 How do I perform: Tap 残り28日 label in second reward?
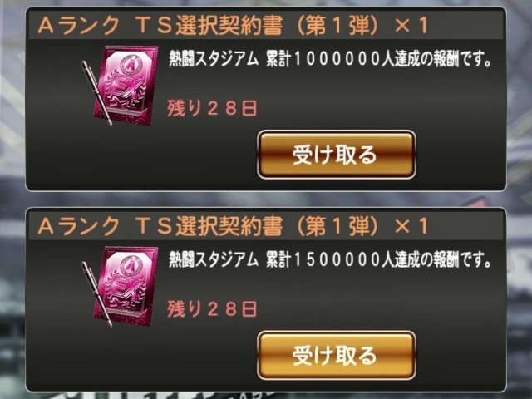212,309
